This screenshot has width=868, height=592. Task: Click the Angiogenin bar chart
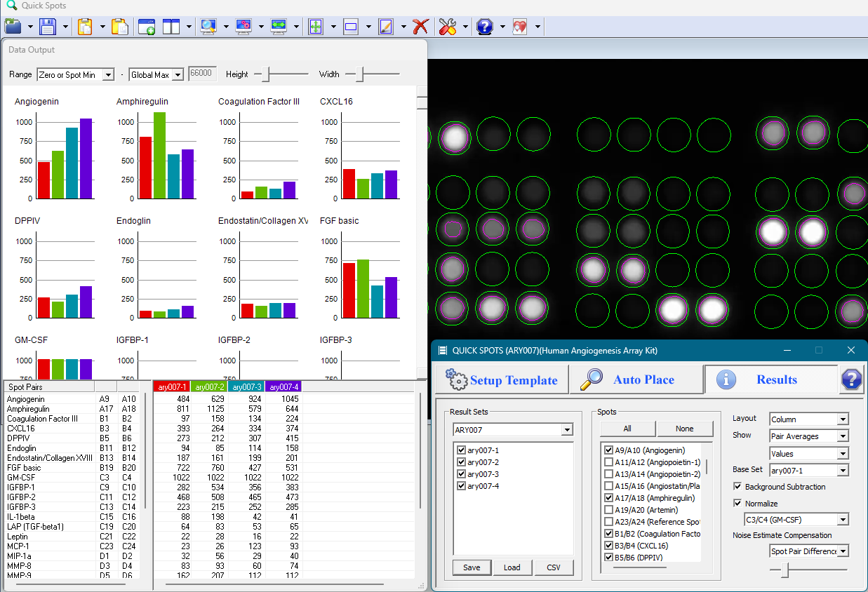(x=55, y=151)
